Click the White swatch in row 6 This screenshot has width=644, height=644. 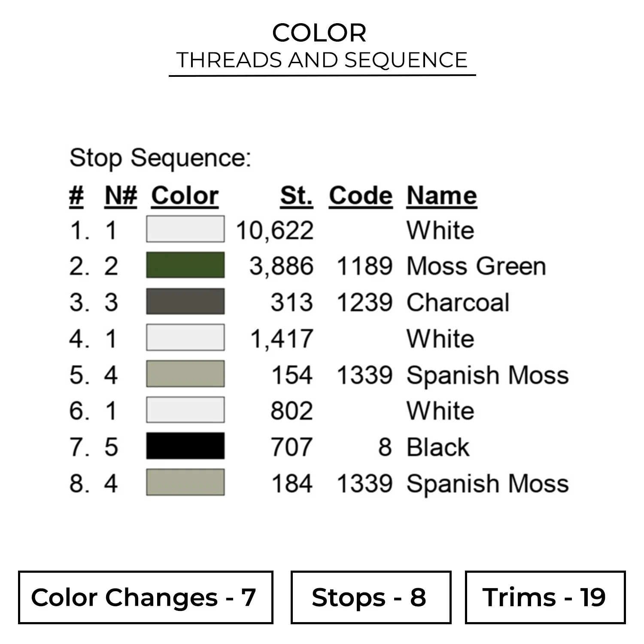(185, 410)
